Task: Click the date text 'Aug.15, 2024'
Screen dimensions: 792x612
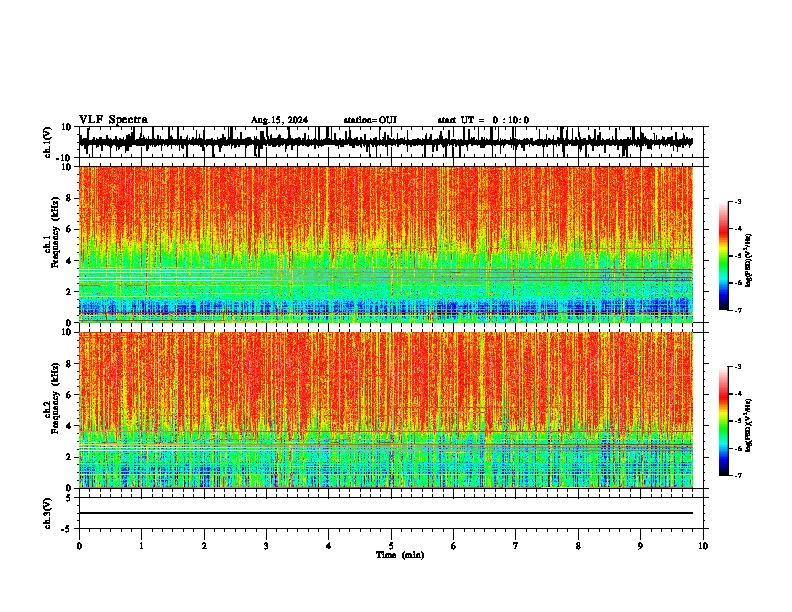Action: (x=279, y=120)
